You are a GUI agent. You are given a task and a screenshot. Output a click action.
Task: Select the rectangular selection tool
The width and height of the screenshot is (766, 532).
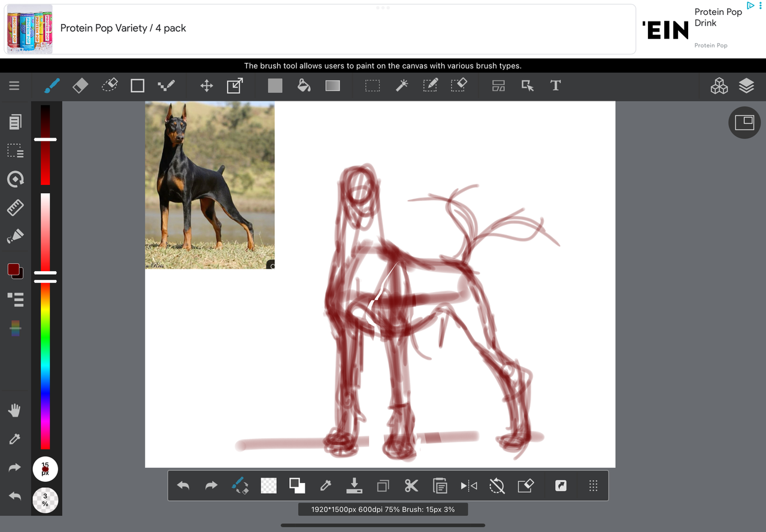(x=373, y=86)
